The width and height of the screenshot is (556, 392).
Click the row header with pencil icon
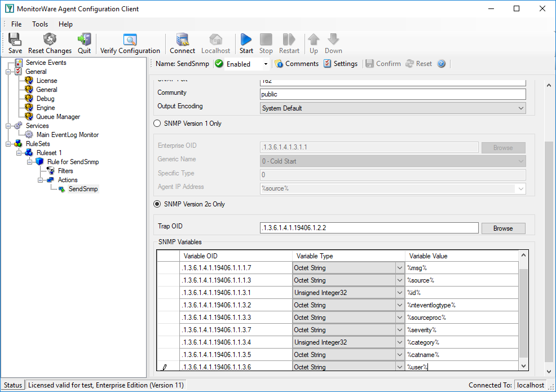pos(168,367)
